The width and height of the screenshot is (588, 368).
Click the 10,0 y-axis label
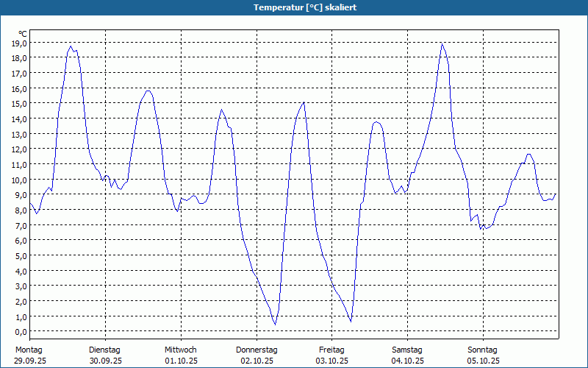click(19, 180)
